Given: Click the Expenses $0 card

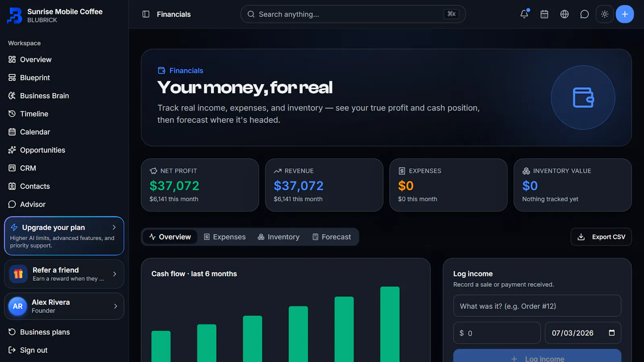Looking at the screenshot, I should 448,185.
